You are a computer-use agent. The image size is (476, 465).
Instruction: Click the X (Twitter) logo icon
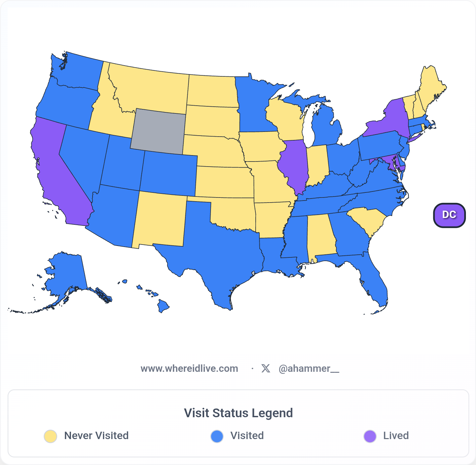coord(266,368)
